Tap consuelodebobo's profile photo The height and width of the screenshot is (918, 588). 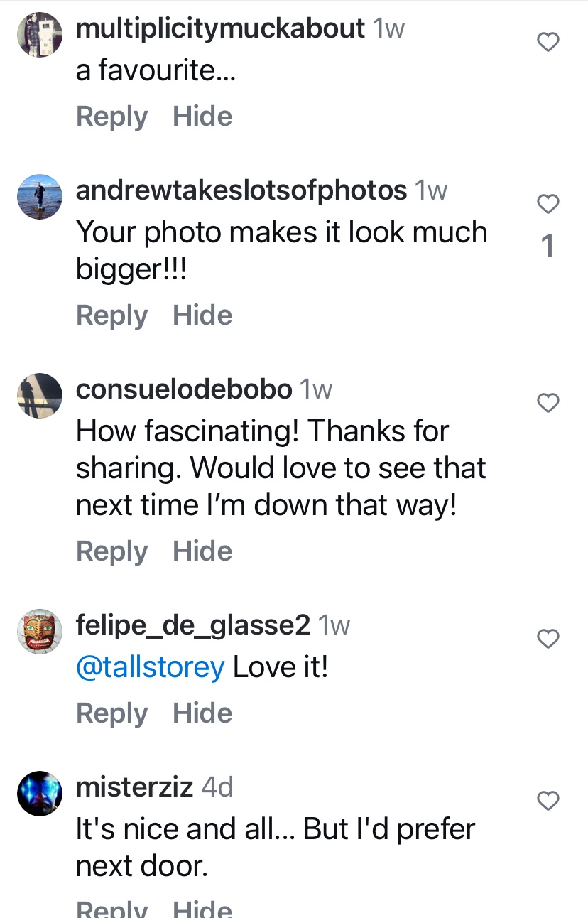click(x=40, y=396)
